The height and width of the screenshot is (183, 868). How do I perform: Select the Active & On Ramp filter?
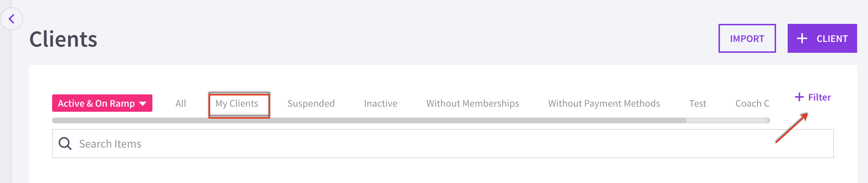(x=102, y=103)
